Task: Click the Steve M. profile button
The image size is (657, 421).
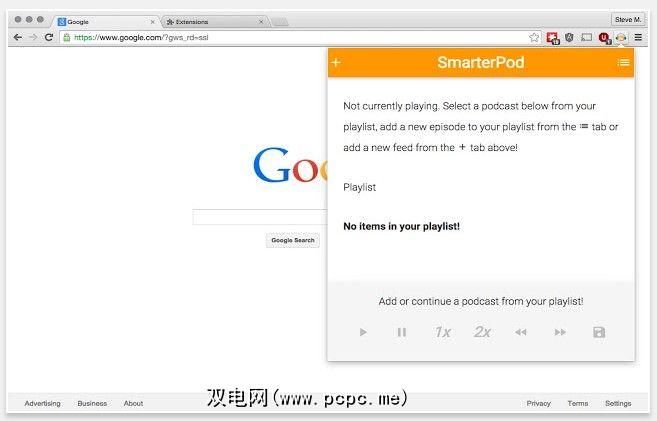Action: [627, 20]
